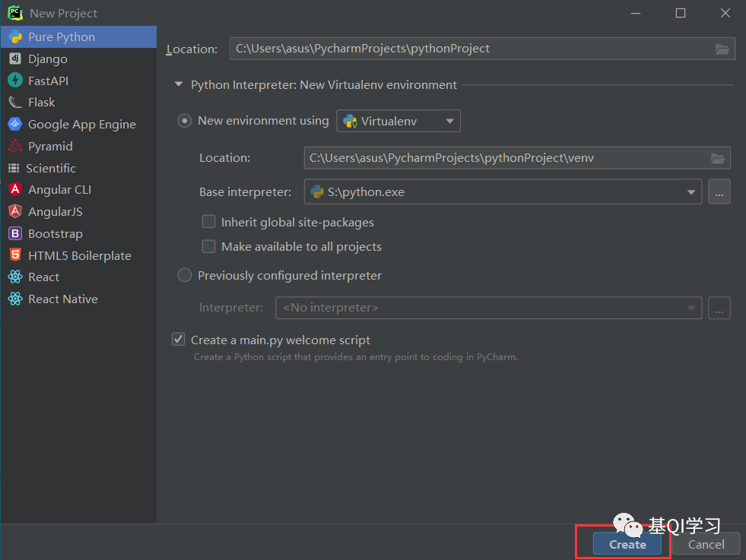Enable Inherit global site-packages checkbox
The image size is (746, 560).
point(208,222)
